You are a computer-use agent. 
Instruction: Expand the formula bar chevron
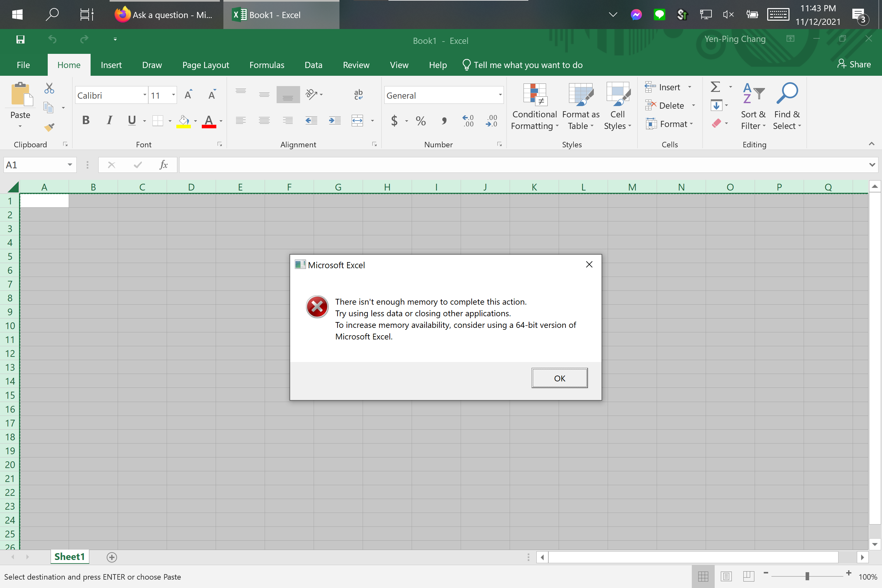872,165
